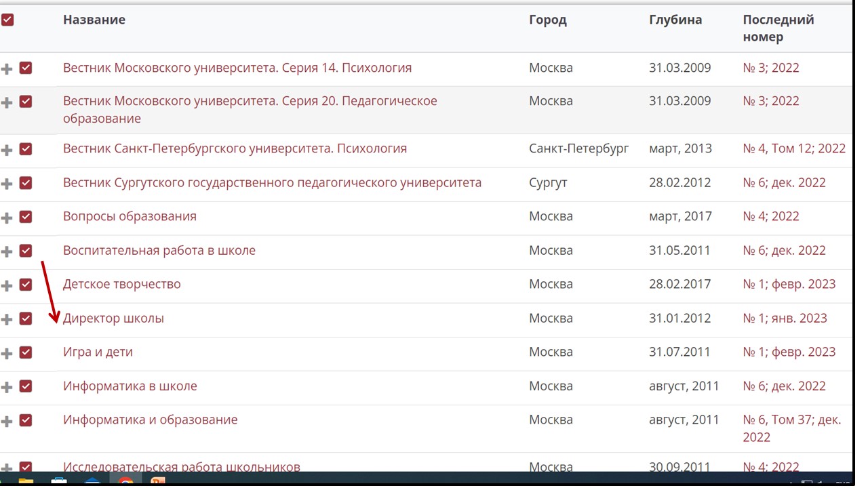Deselect the Игра и дети row checkbox
The image size is (868, 488).
[x=26, y=352]
